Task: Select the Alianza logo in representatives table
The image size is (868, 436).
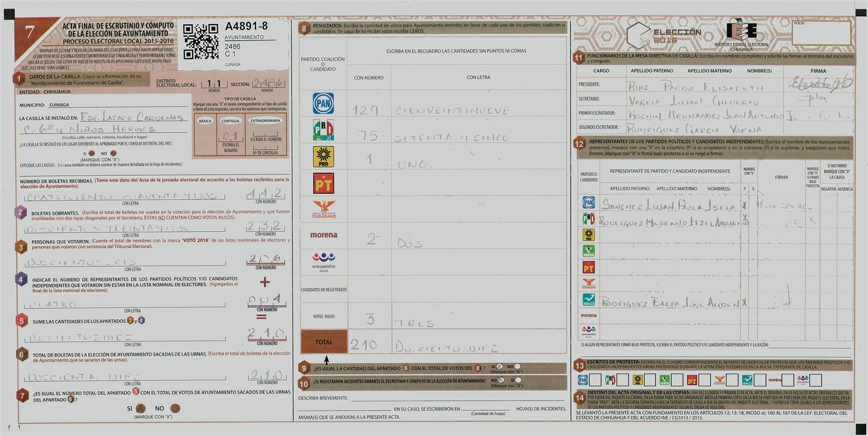Action: [x=588, y=299]
